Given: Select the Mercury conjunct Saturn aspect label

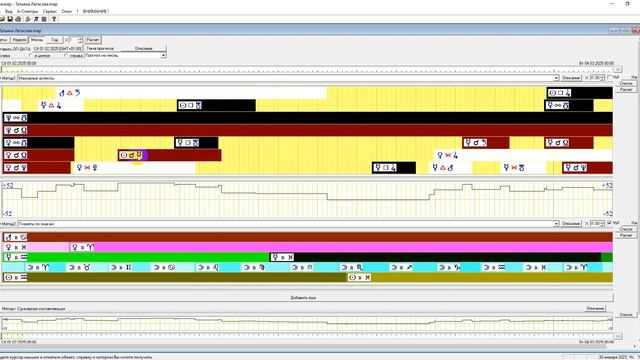Looking at the screenshot, I should (476, 143).
